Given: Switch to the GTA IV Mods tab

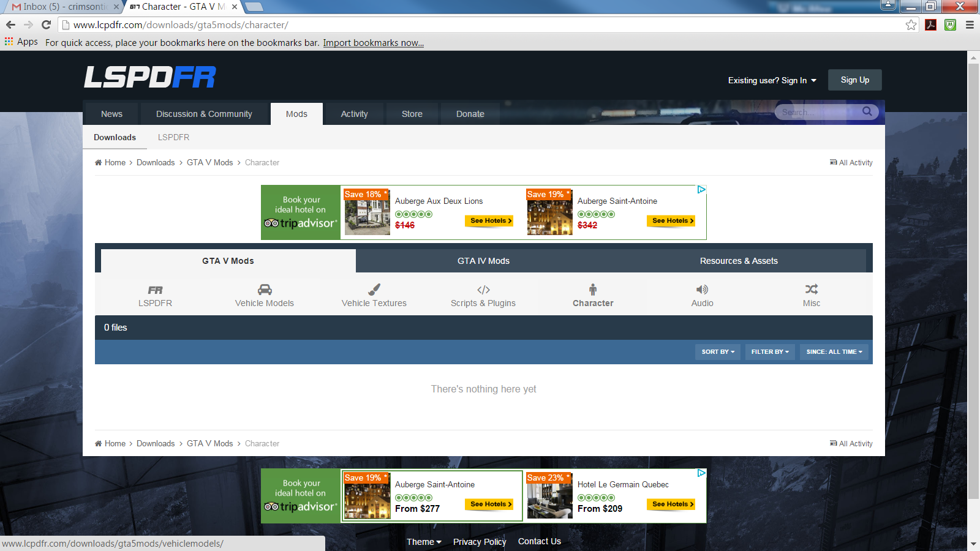Looking at the screenshot, I should [483, 261].
